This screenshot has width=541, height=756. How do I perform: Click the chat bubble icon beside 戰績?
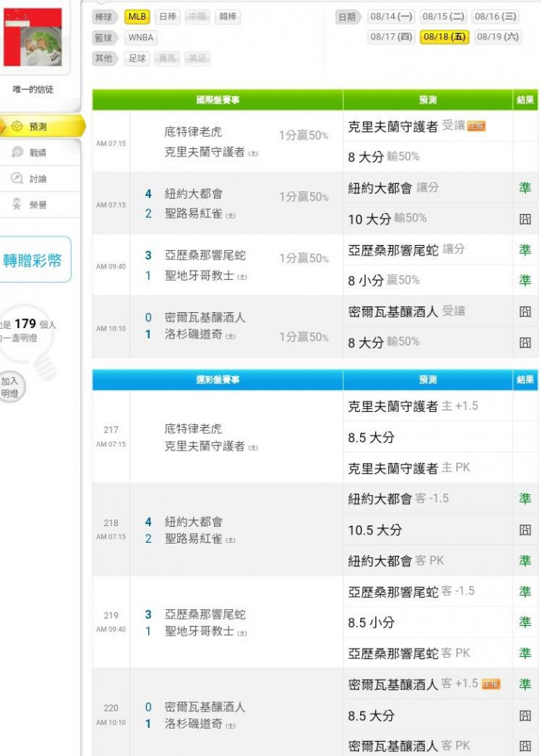(17, 153)
